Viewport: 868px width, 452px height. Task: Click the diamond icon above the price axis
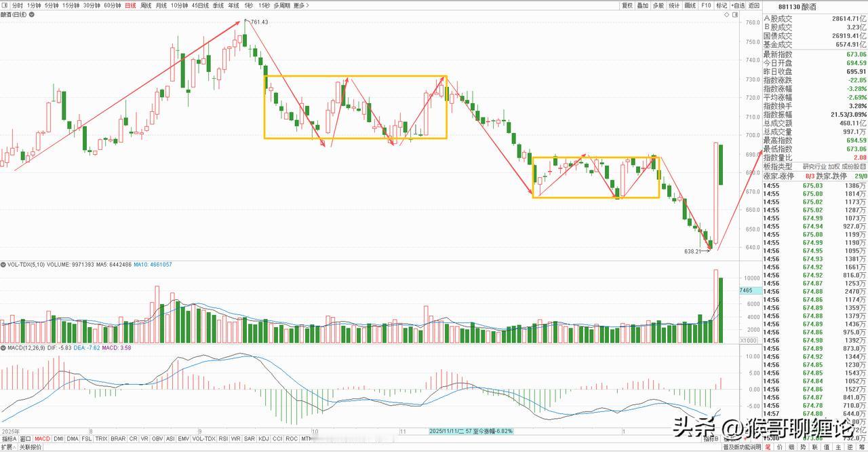tap(727, 14)
